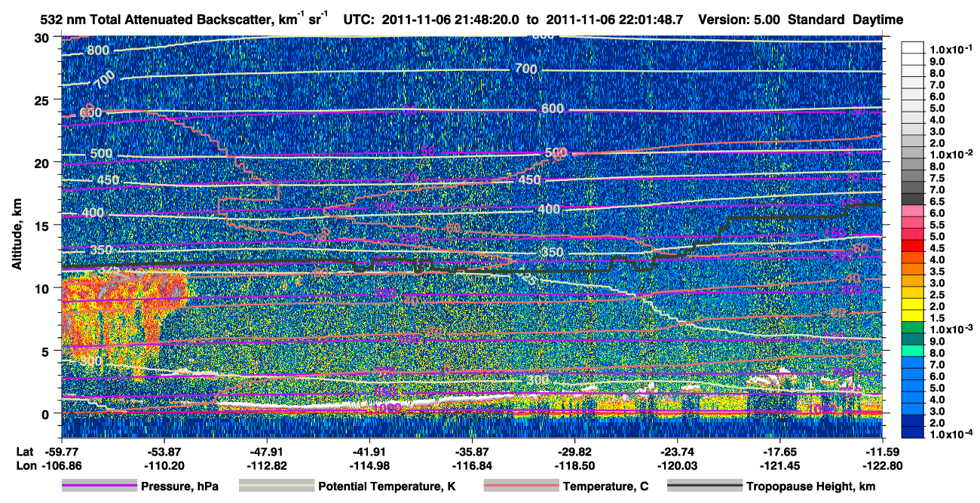The width and height of the screenshot is (980, 503).
Task: Click the 'Pressure, hPa' legend label
Action: [x=180, y=486]
